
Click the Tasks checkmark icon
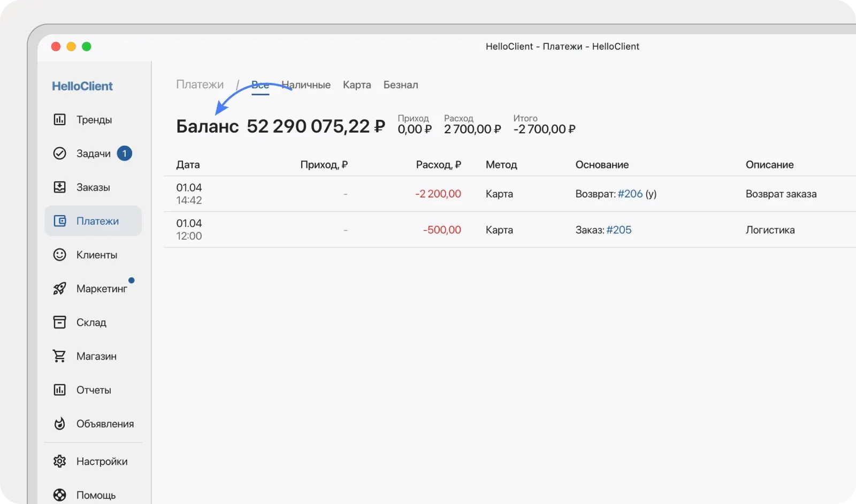pyautogui.click(x=59, y=154)
